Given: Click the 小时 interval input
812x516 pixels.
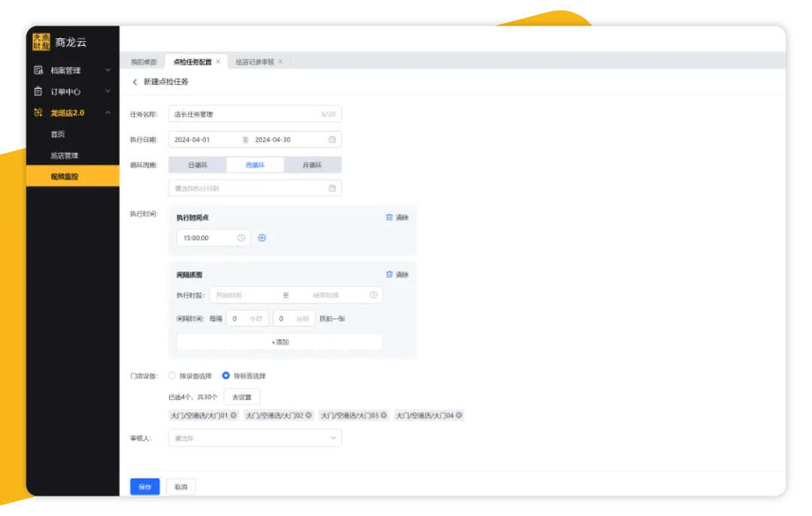Looking at the screenshot, I should [247, 319].
